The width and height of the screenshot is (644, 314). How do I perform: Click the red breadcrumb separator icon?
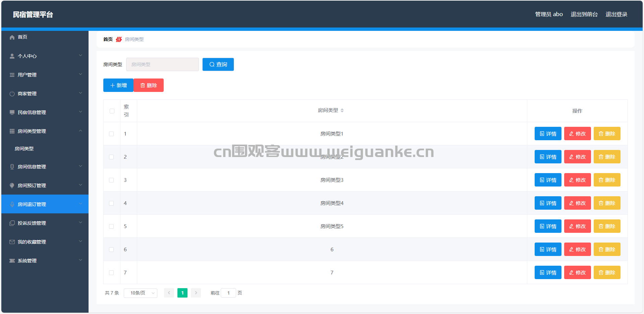[x=119, y=39]
